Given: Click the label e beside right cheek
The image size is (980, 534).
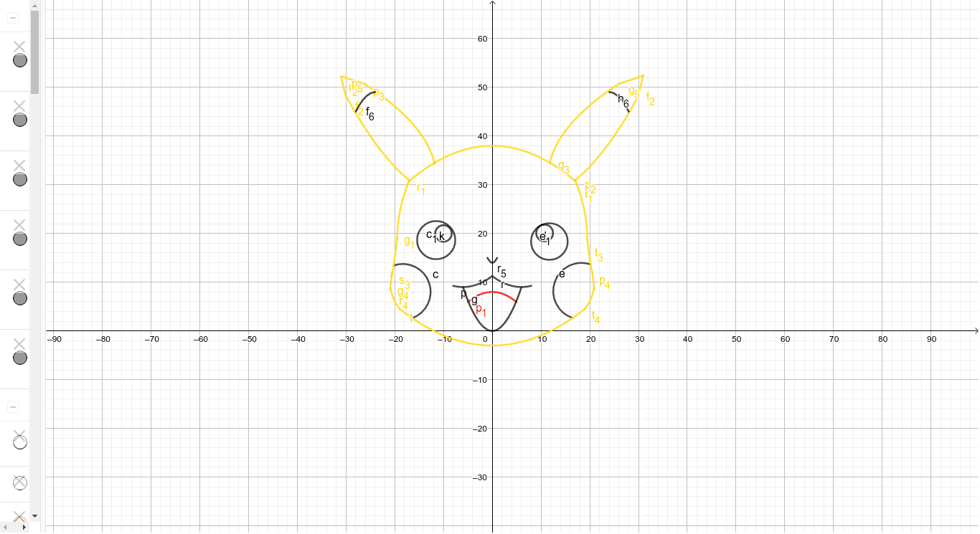Looking at the screenshot, I should pos(562,274).
